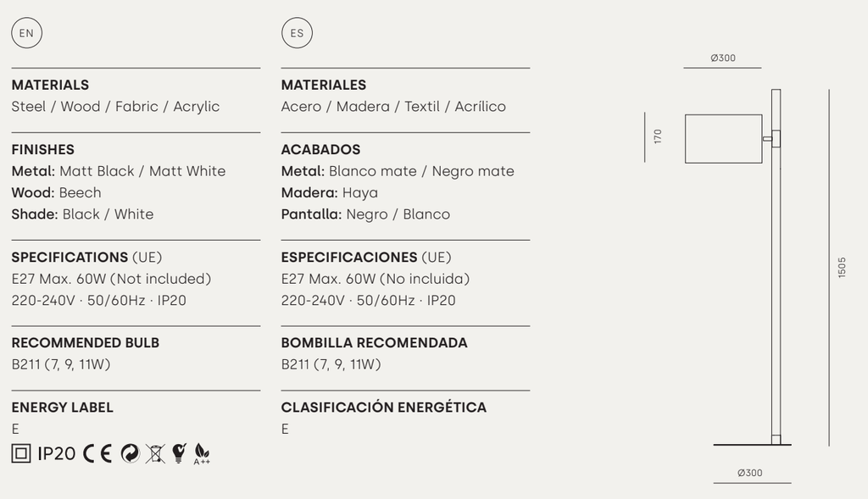This screenshot has width=868, height=499.
Task: Click the ENERGY LABEL heading
Action: pyautogui.click(x=62, y=407)
